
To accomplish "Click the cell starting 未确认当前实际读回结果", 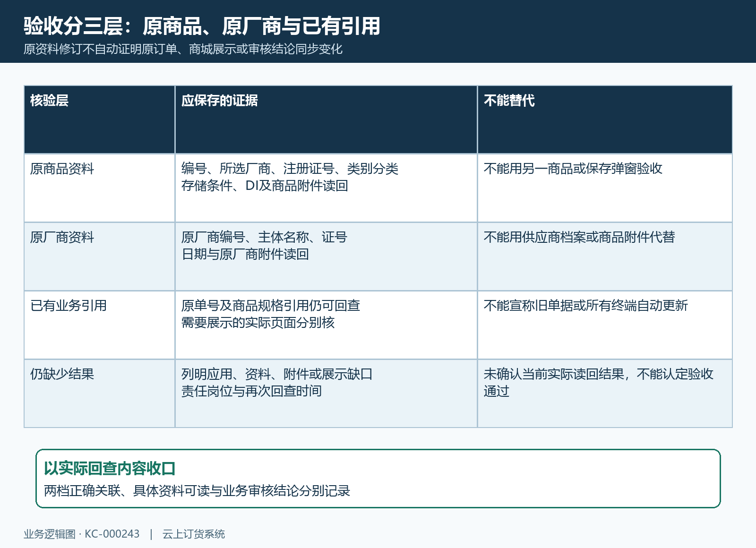I will tap(605, 394).
